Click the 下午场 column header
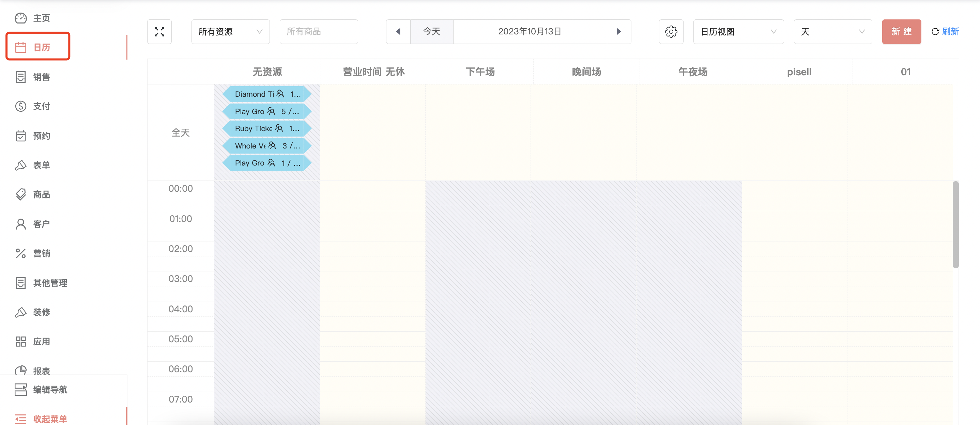The width and height of the screenshot is (980, 425). (x=480, y=72)
